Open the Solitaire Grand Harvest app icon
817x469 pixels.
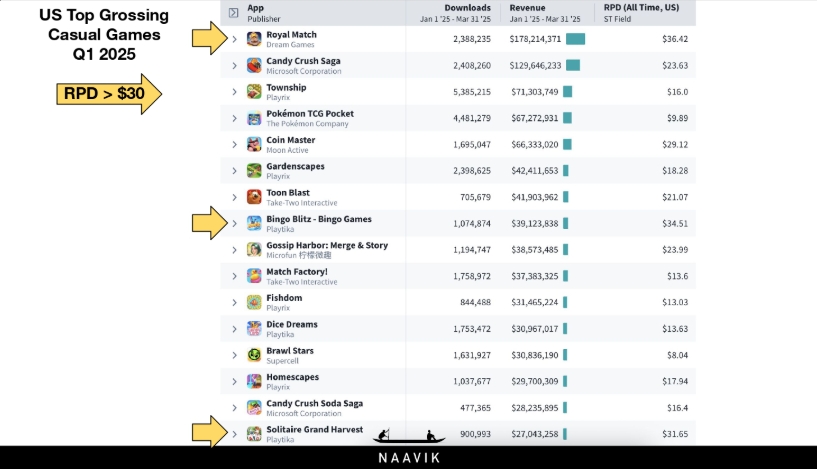[254, 434]
